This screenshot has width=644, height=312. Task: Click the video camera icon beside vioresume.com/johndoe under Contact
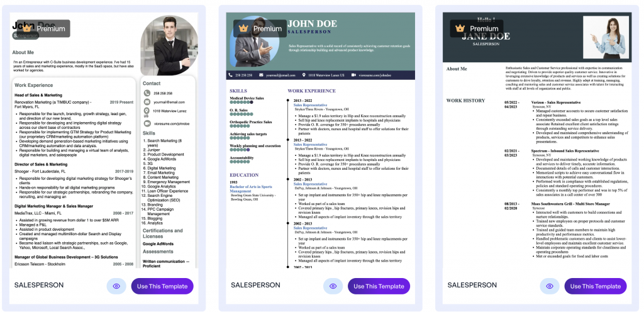(147, 123)
